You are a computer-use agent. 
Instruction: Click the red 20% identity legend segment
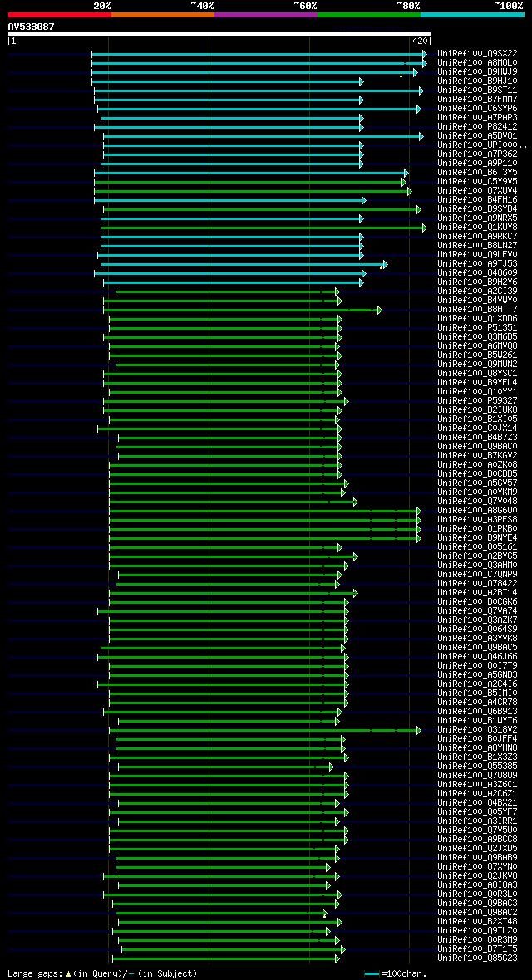point(60,14)
